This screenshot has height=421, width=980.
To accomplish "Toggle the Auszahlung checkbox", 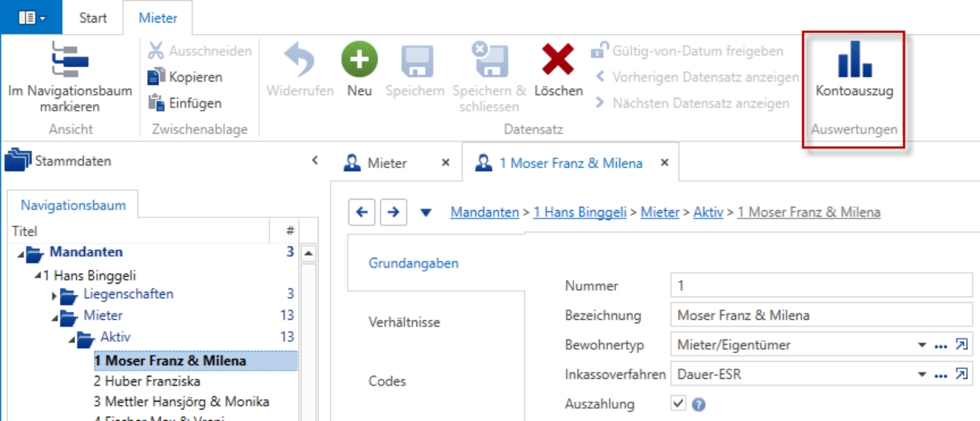I will pos(678,404).
